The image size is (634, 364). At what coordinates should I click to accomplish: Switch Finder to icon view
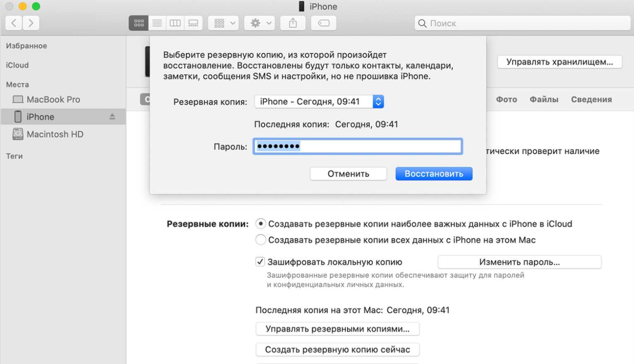[139, 23]
